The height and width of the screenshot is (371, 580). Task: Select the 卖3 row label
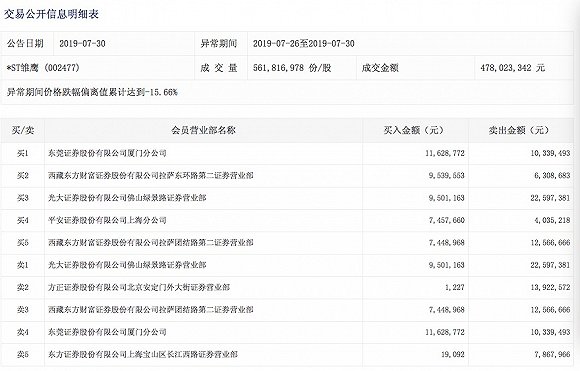coord(23,310)
